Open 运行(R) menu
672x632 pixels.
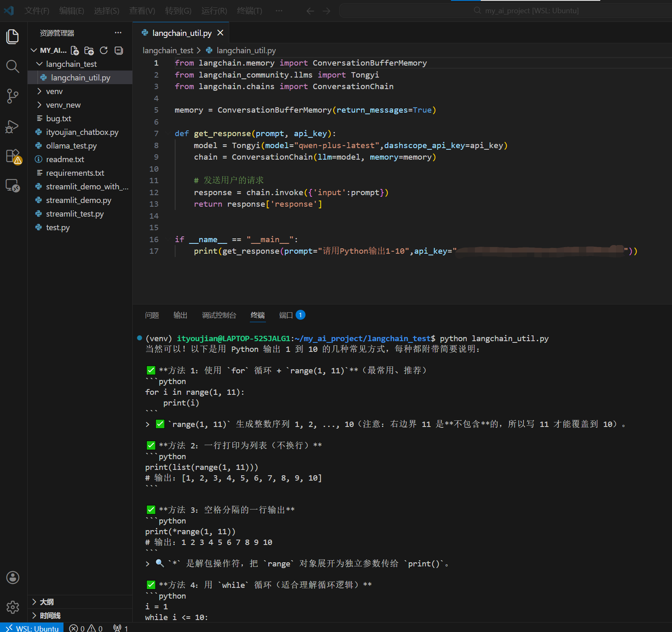(214, 11)
